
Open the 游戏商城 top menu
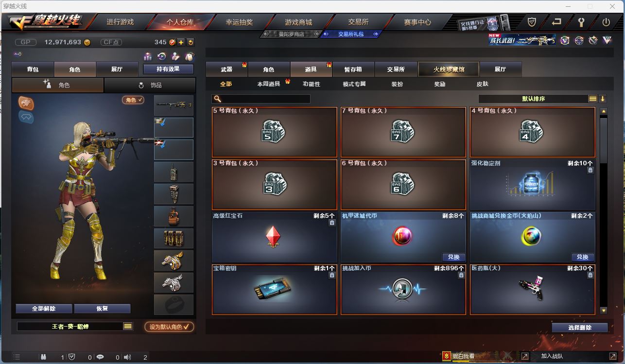click(298, 22)
